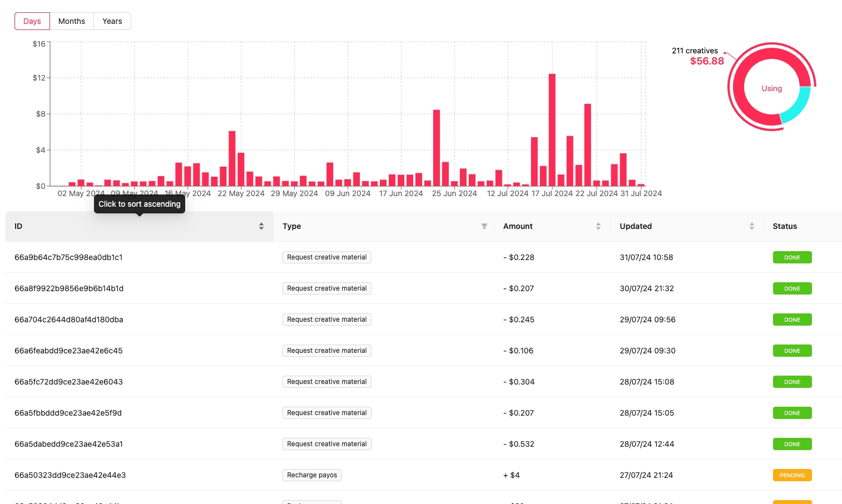Select the transaction ID 66a8f9922b9856e9b6b14b1d
The image size is (842, 504).
pos(69,288)
